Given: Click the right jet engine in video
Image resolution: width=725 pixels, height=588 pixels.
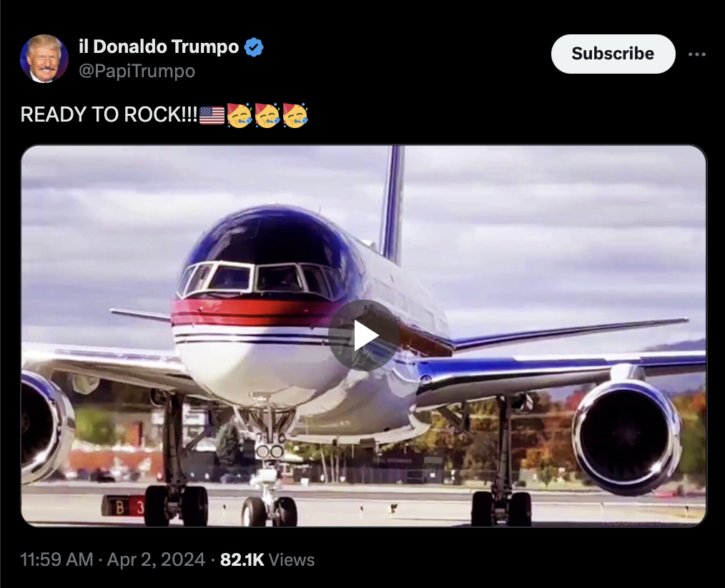Looking at the screenshot, I should point(626,435).
